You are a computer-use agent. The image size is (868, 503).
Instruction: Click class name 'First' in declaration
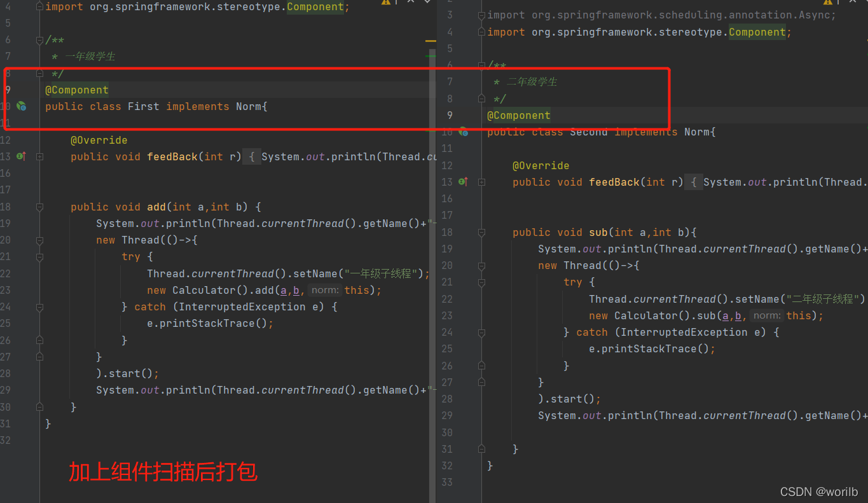(x=144, y=106)
